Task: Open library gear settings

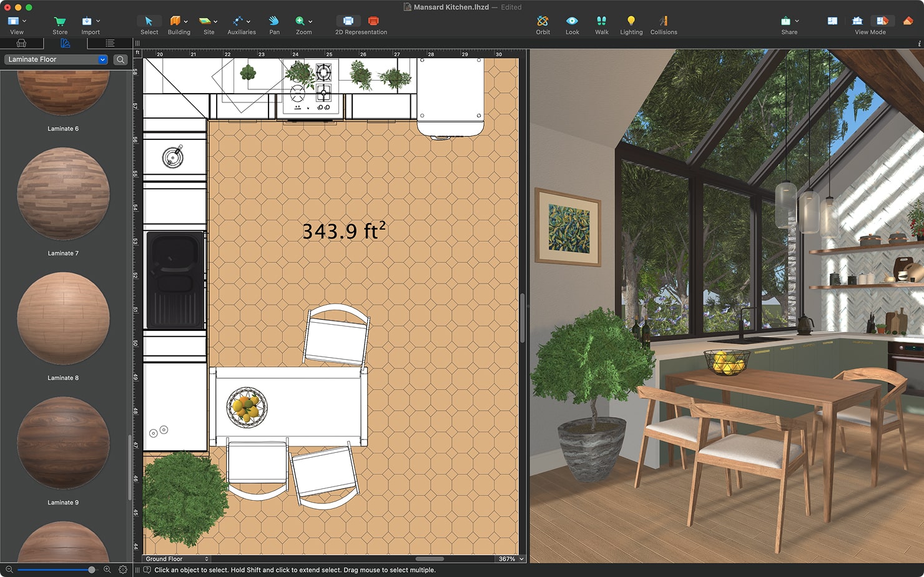Action: [x=123, y=570]
